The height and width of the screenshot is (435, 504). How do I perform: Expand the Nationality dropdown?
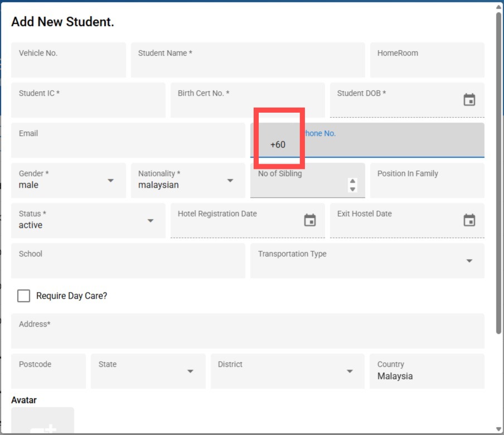230,181
